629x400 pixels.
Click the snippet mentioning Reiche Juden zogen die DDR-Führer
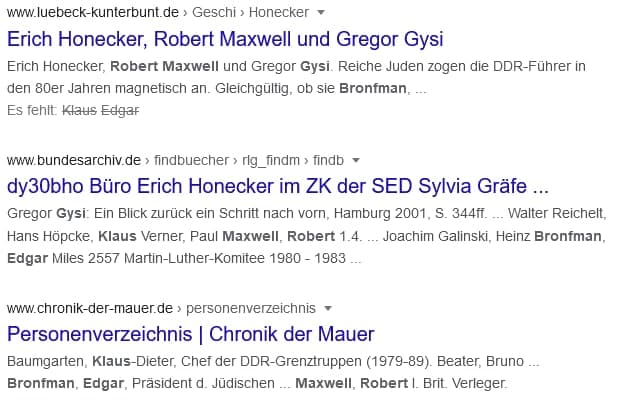pos(296,77)
